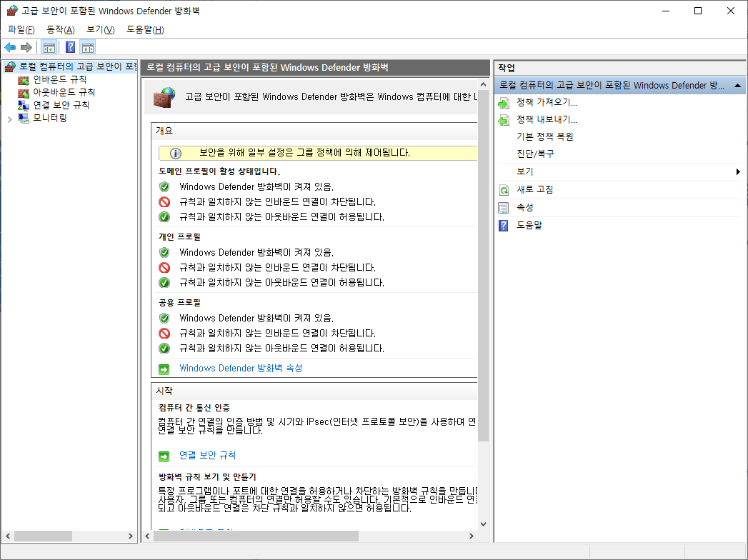This screenshot has width=748, height=560.
Task: Click the Forward arrow toolbar icon
Action: 26,47
